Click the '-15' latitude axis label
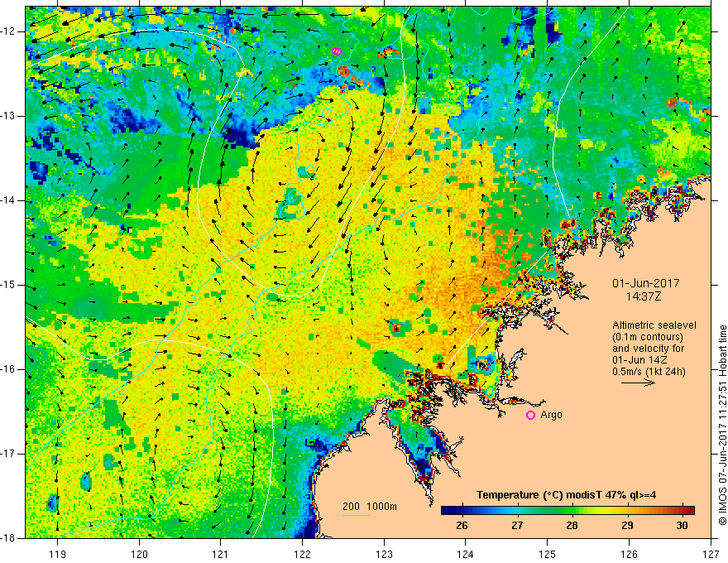Image resolution: width=728 pixels, height=563 pixels. tap(9, 285)
